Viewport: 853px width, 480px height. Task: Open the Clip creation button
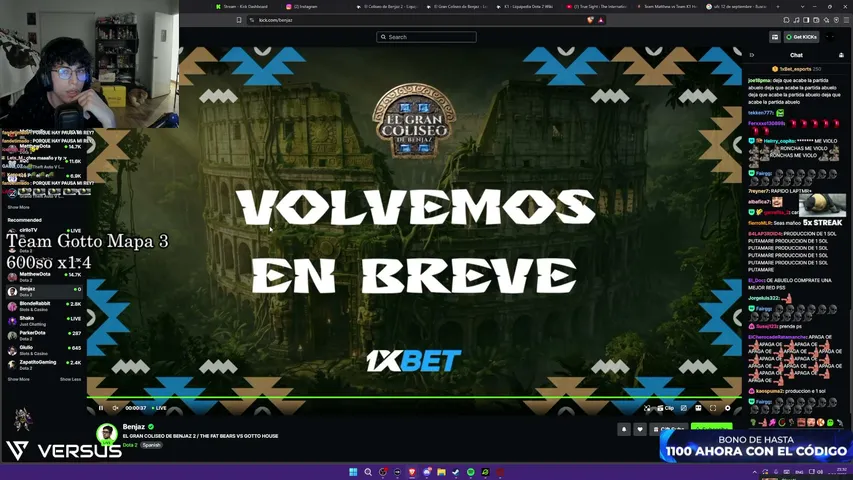pyautogui.click(x=665, y=408)
